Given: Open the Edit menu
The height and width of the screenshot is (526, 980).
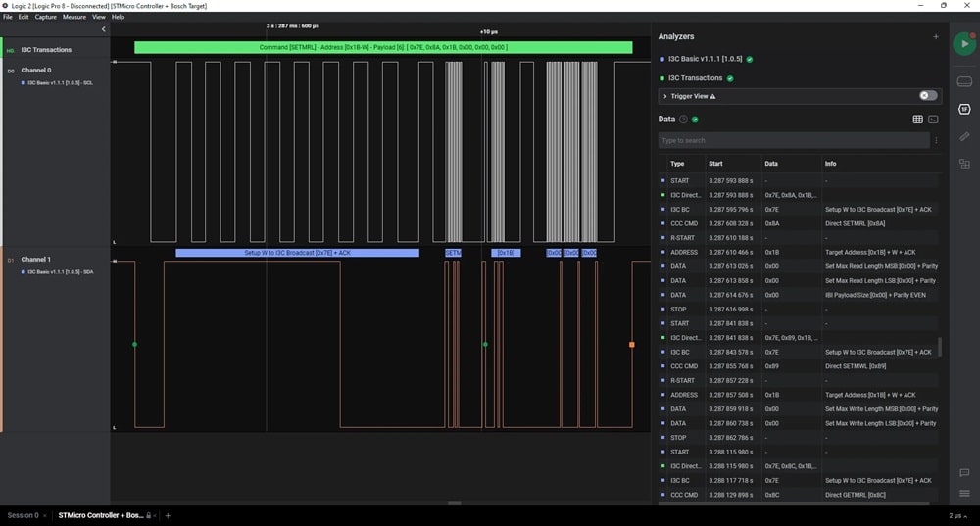Looking at the screenshot, I should tap(24, 17).
